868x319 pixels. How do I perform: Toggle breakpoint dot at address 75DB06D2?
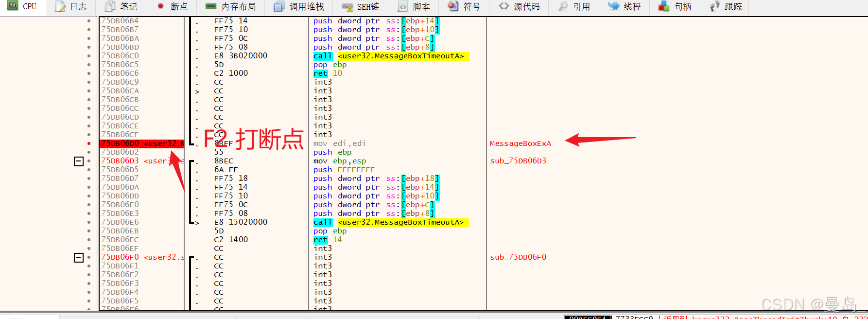(x=89, y=152)
